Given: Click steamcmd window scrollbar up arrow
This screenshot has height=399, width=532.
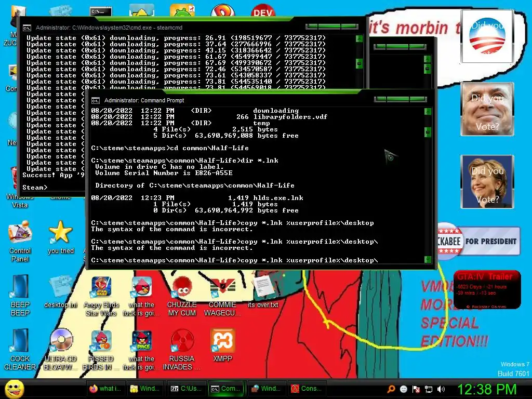Looking at the screenshot, I should 359,39.
